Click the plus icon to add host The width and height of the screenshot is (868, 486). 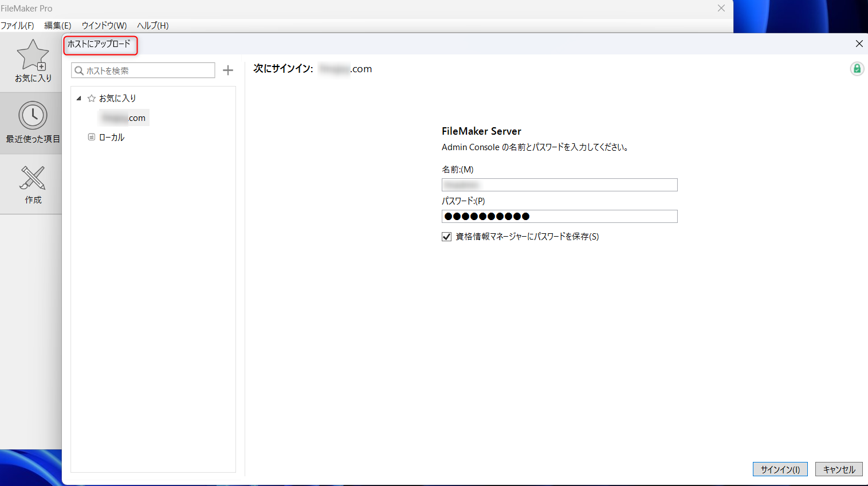pyautogui.click(x=228, y=70)
